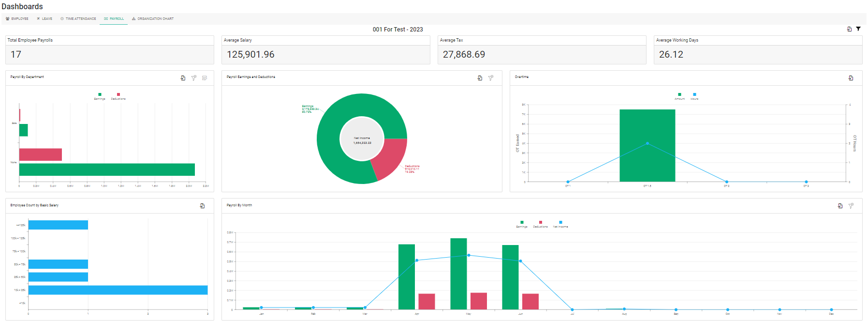The height and width of the screenshot is (323, 868).
Task: Export the Overtime chart
Action: [x=851, y=78]
